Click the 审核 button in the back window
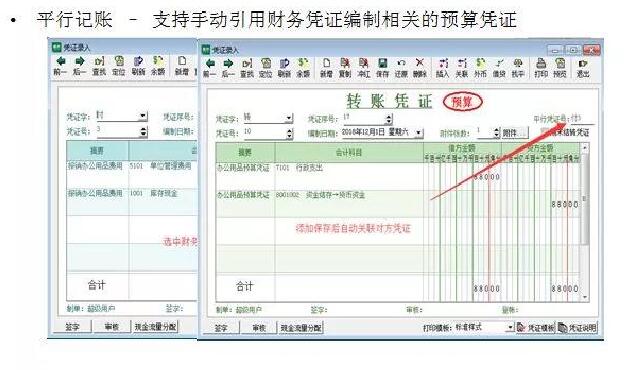The image size is (632, 370). 112,326
